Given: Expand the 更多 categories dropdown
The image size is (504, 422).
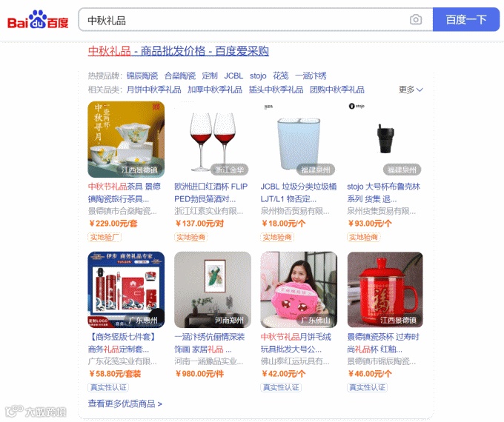Looking at the screenshot, I should pos(411,90).
